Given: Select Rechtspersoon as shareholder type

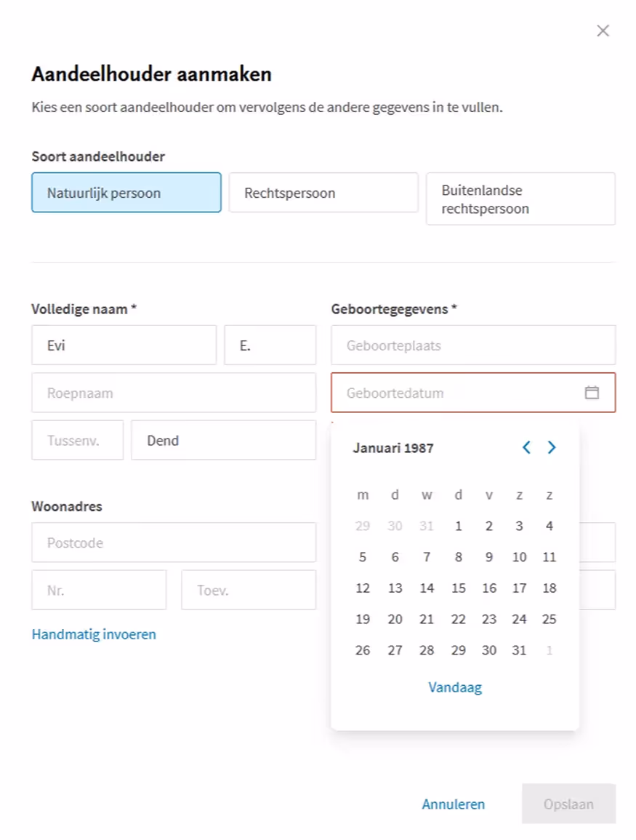Looking at the screenshot, I should click(323, 192).
